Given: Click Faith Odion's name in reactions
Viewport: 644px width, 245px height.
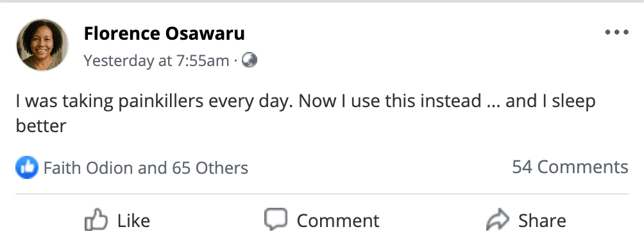Looking at the screenshot, I should [89, 168].
